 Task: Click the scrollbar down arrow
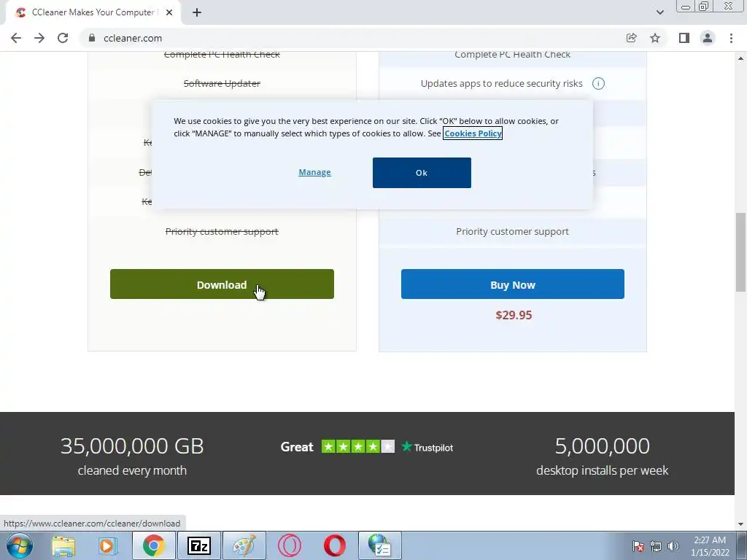tap(740, 524)
